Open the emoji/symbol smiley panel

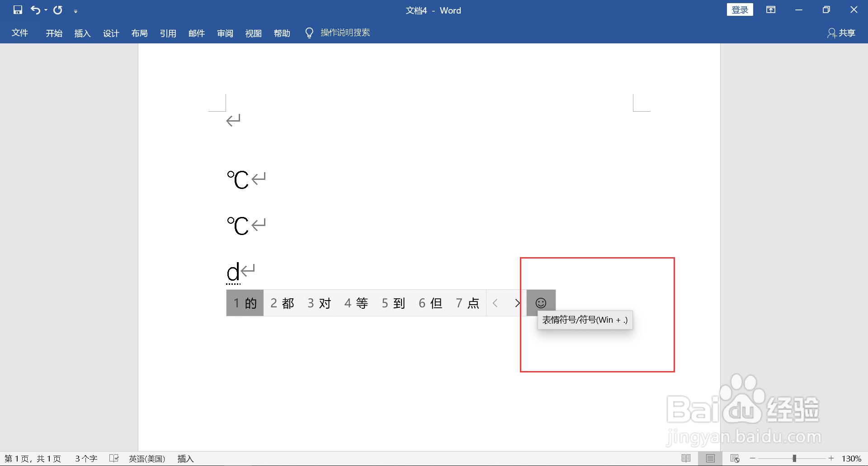[x=541, y=303]
